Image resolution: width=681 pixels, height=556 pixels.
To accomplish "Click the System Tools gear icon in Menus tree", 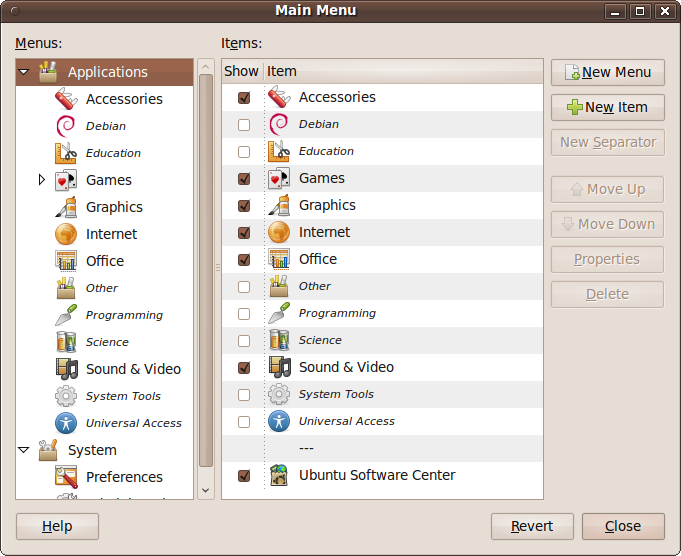I will click(x=66, y=396).
